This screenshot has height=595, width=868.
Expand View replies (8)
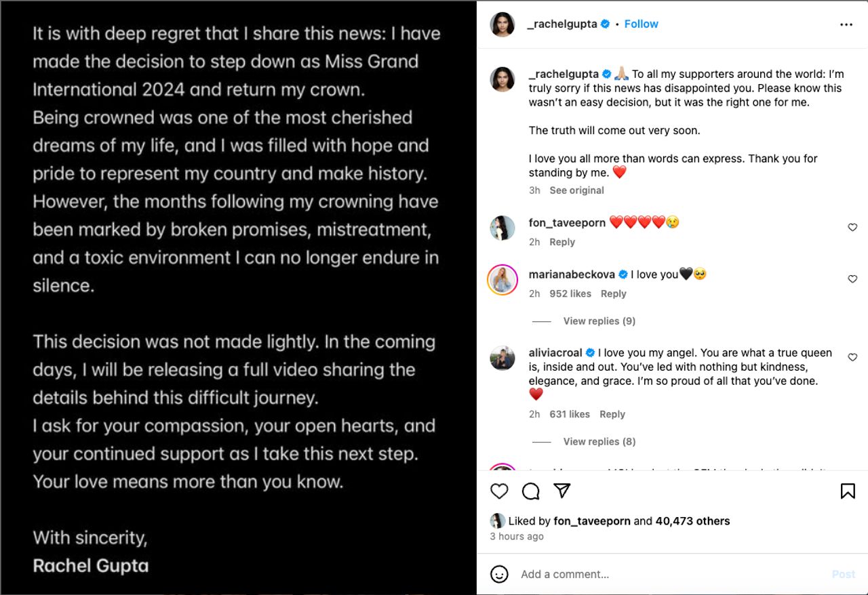599,442
